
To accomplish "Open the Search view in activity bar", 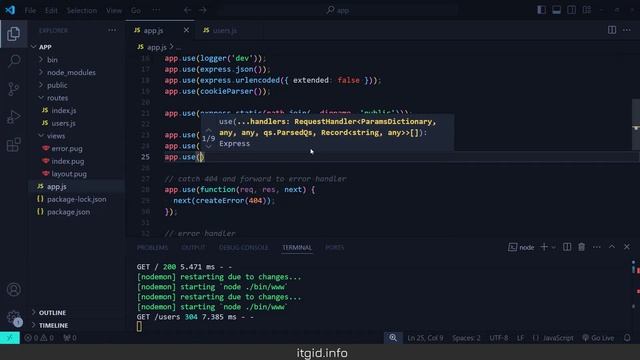I will [x=13, y=61].
